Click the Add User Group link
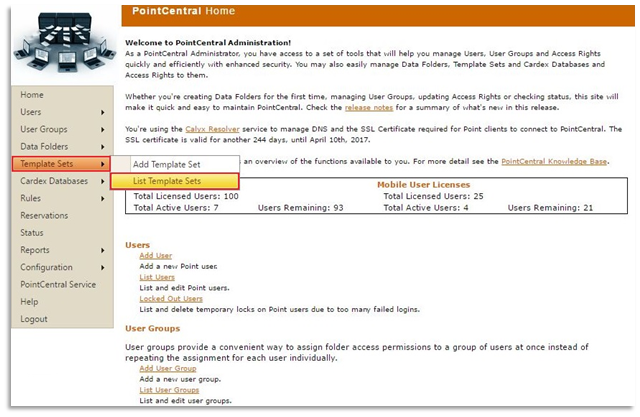This screenshot has width=640, height=417. point(168,369)
